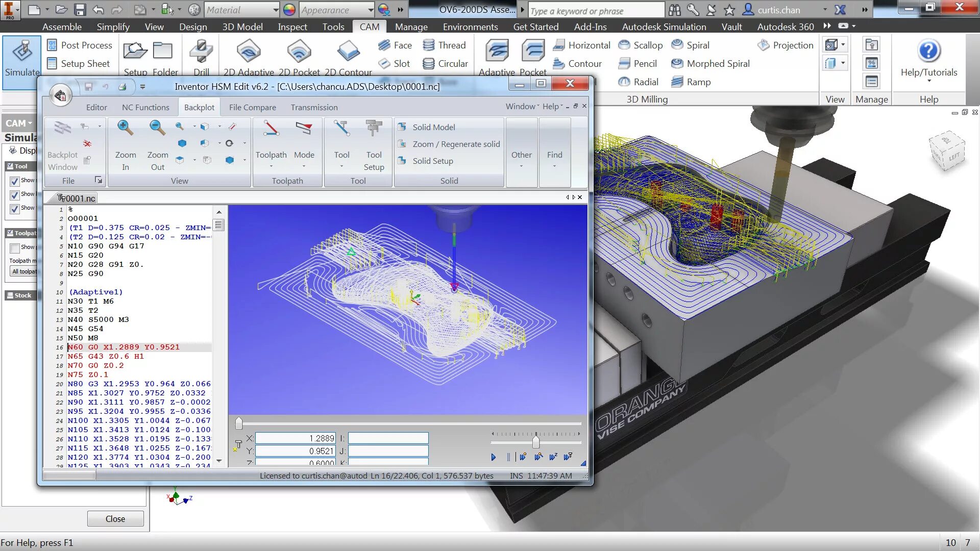
Task: Click the Close button in the simulation panel
Action: click(115, 518)
